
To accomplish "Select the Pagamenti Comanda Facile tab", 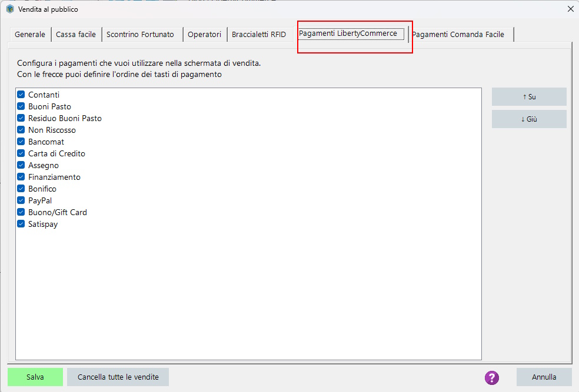I will click(x=458, y=34).
